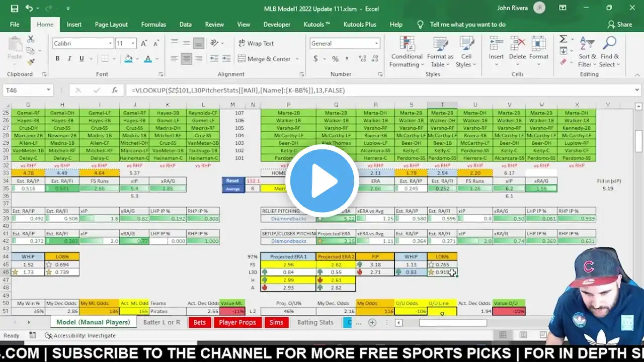Apply Percent Style format
The width and height of the screenshot is (644, 362).
pyautogui.click(x=335, y=59)
